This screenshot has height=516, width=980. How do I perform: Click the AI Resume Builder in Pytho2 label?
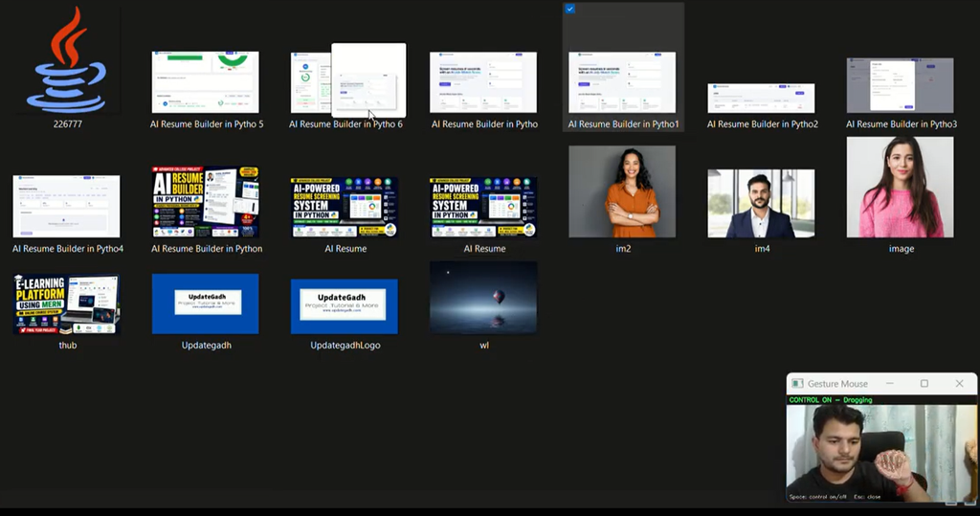763,123
